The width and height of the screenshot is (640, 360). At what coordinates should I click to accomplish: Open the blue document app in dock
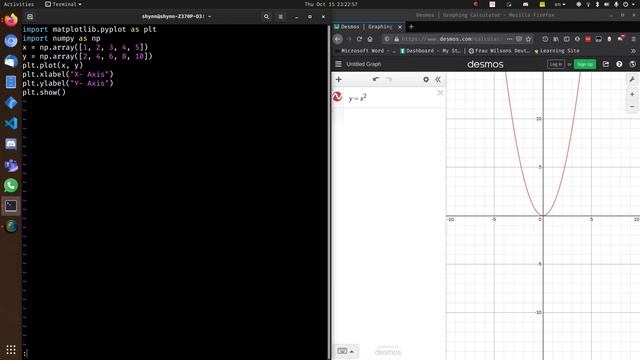[x=11, y=82]
